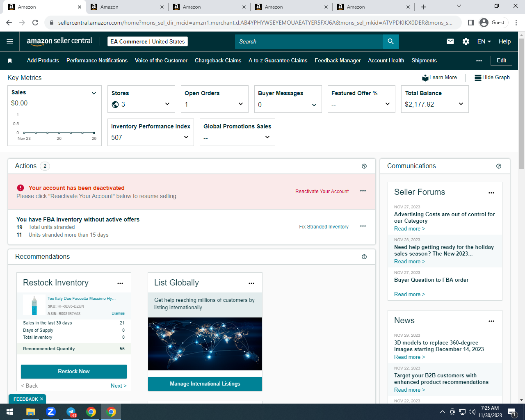Open File Explorer from the taskbar
This screenshot has height=420, width=525.
(x=31, y=412)
